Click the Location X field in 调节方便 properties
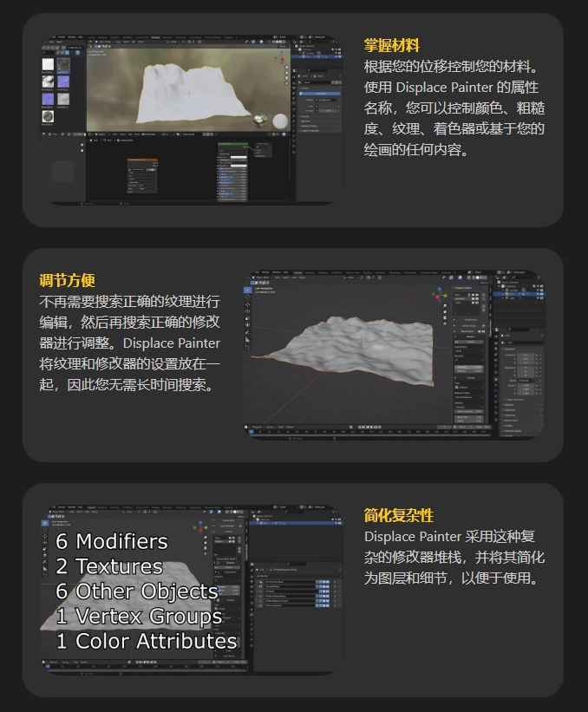 pos(526,355)
